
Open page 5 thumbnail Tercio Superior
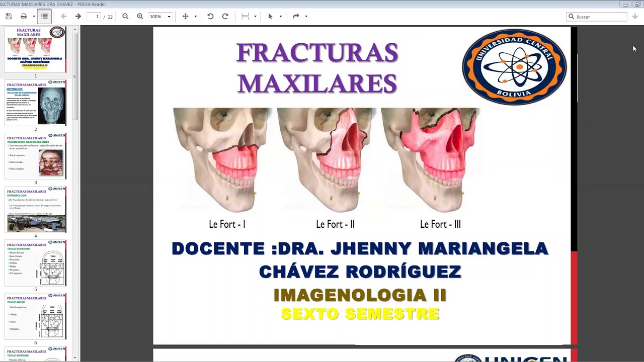coord(35,262)
